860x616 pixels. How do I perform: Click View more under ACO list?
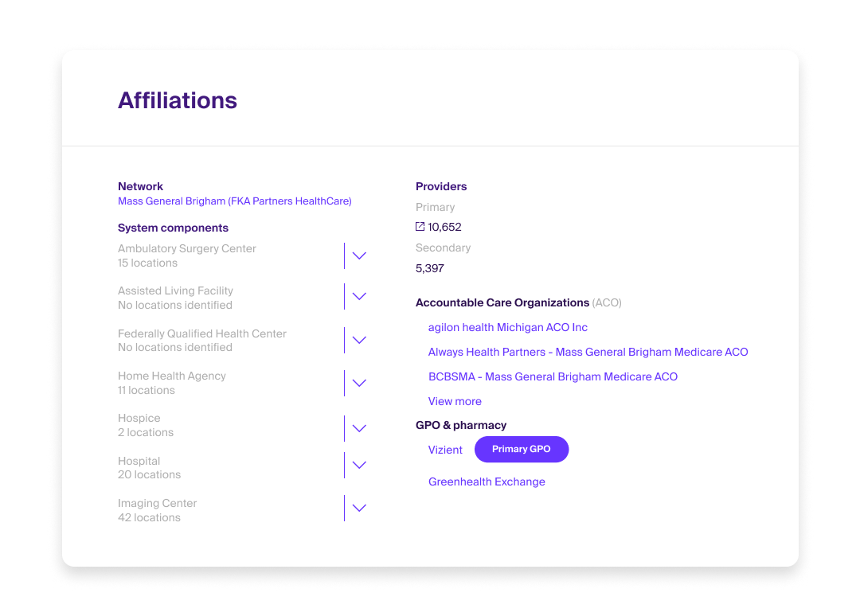(x=455, y=401)
